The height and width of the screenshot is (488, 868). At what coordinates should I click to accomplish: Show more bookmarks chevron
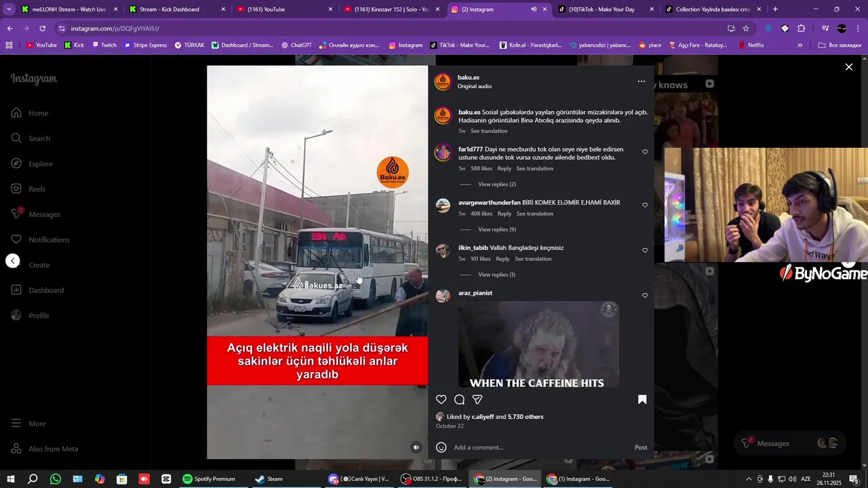point(800,45)
